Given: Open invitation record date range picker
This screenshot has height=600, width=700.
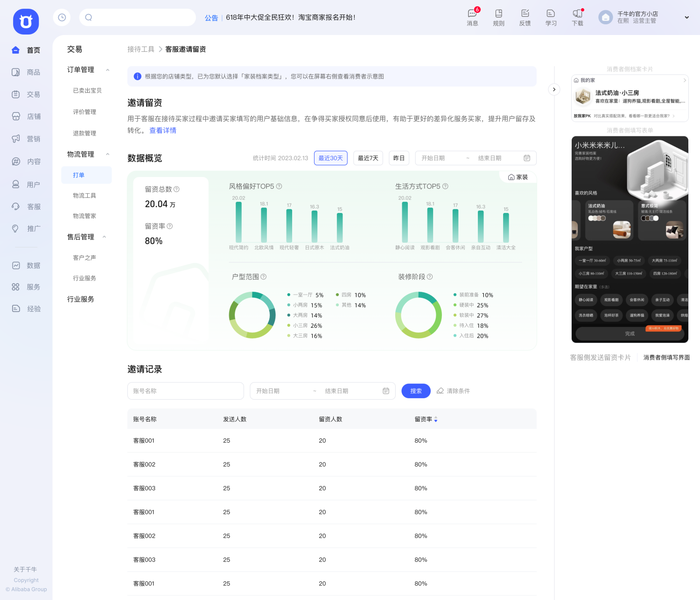Looking at the screenshot, I should [x=323, y=391].
